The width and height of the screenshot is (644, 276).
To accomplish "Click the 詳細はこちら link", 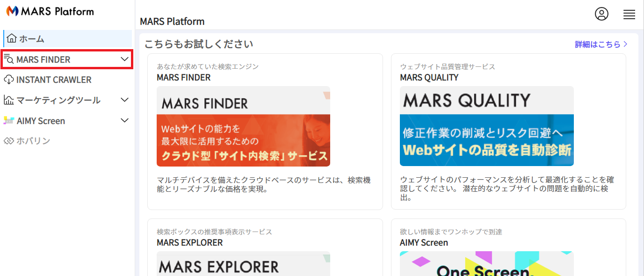I will [x=597, y=44].
